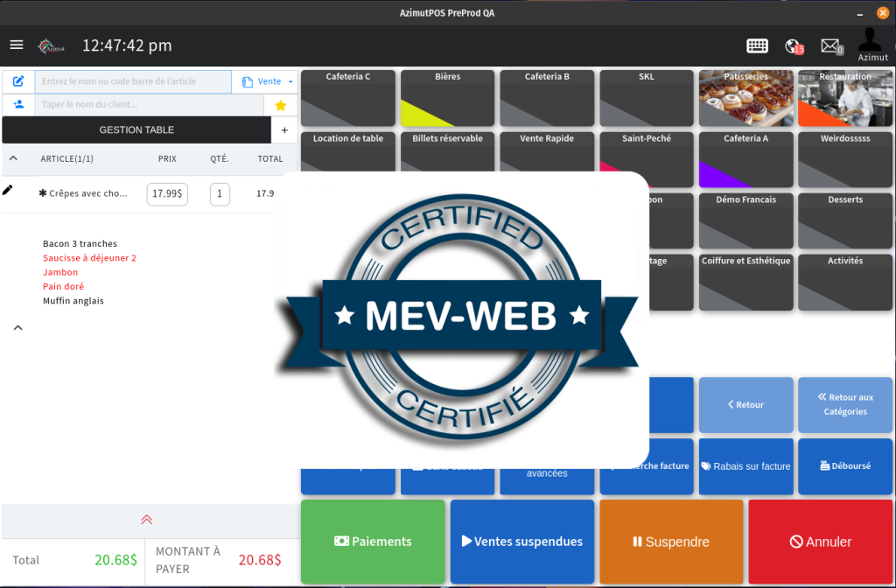This screenshot has width=896, height=588.
Task: Click the article name or barcode field
Action: (133, 81)
